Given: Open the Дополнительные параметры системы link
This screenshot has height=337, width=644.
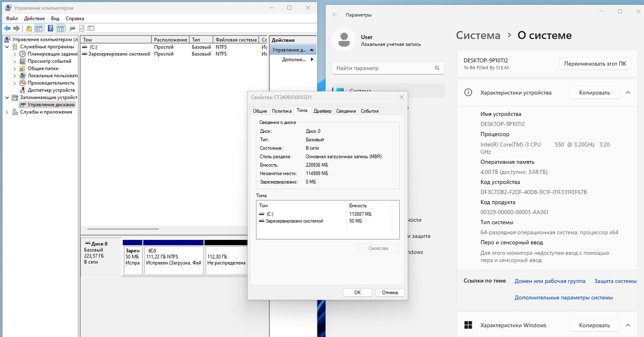Looking at the screenshot, I should point(563,297).
